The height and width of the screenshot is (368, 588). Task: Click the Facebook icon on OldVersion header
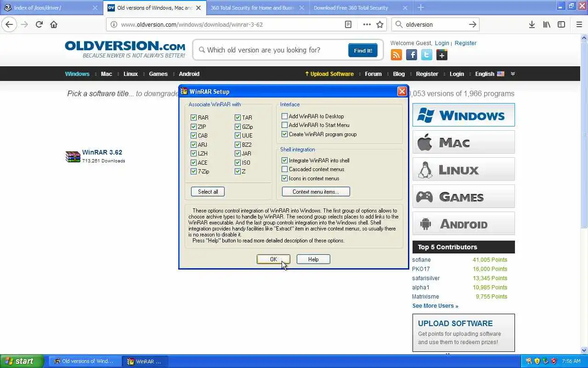tap(412, 55)
